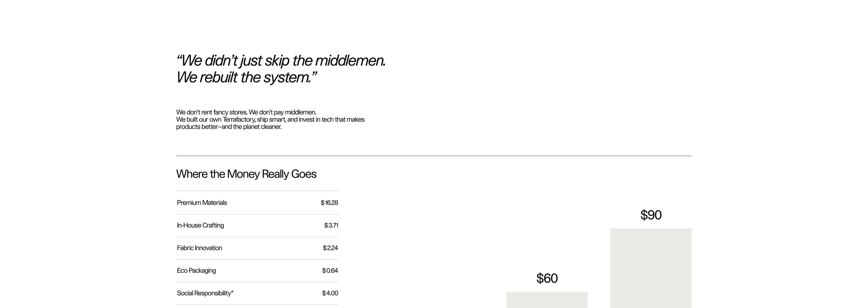Select the Social Responsibility* row label
The height and width of the screenshot is (308, 868).
(x=205, y=293)
